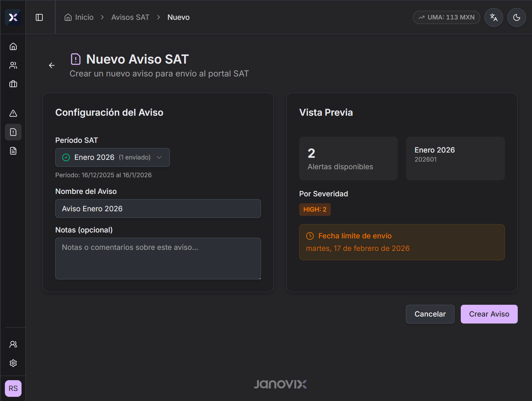Open settings via the gear icon
532x401 pixels.
pyautogui.click(x=13, y=363)
